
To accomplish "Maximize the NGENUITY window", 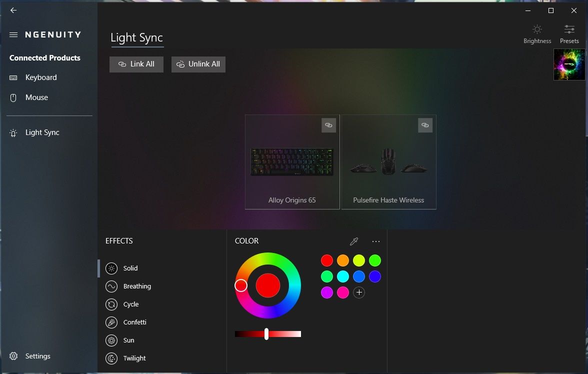I will [551, 10].
